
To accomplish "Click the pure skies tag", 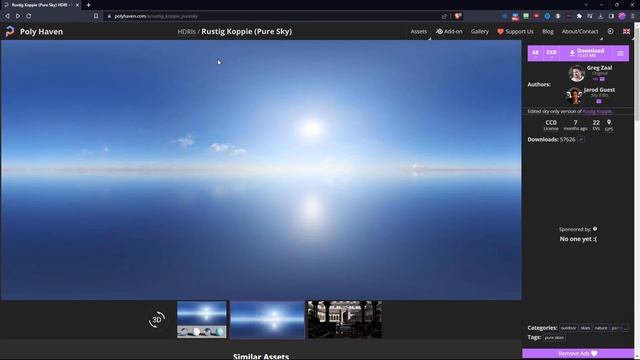I will 554,338.
